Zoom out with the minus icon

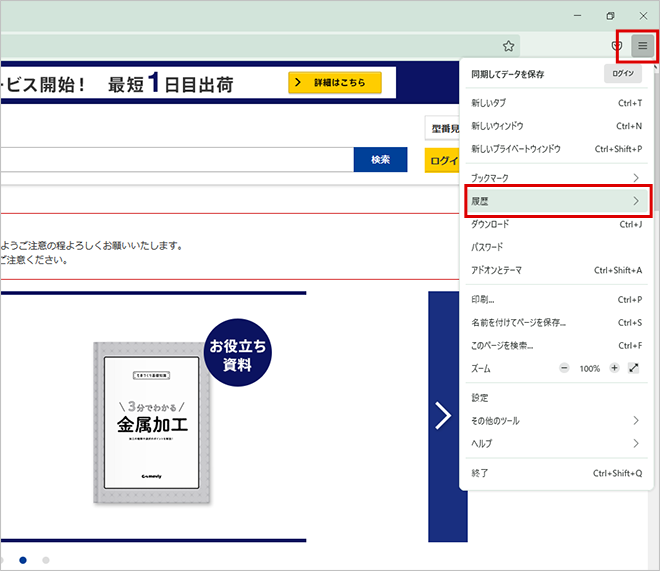(564, 368)
